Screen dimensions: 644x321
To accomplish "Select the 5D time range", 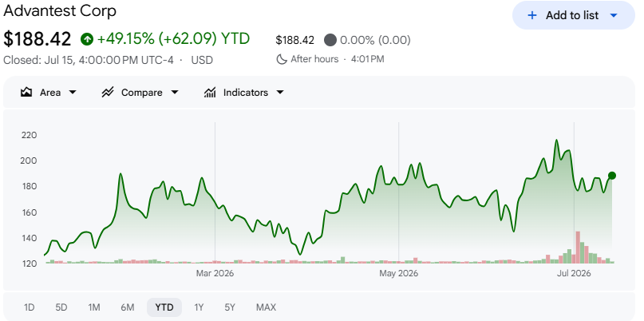I will [61, 307].
